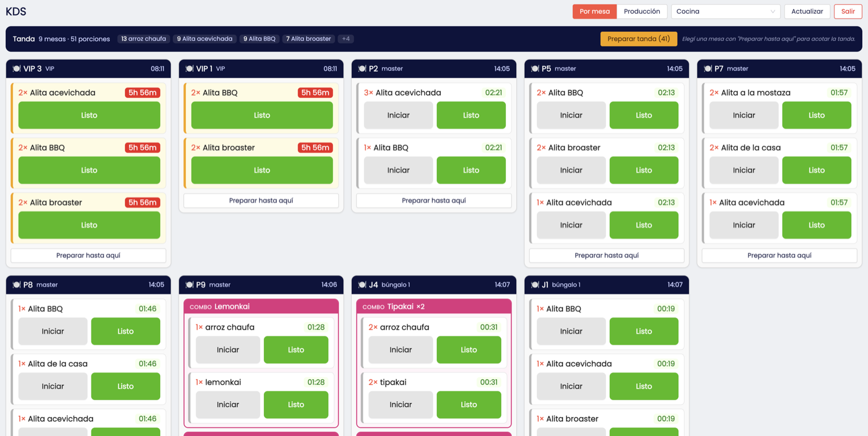Click the plate icon on VIP 1 card
This screenshot has width=868, height=436.
(x=189, y=69)
